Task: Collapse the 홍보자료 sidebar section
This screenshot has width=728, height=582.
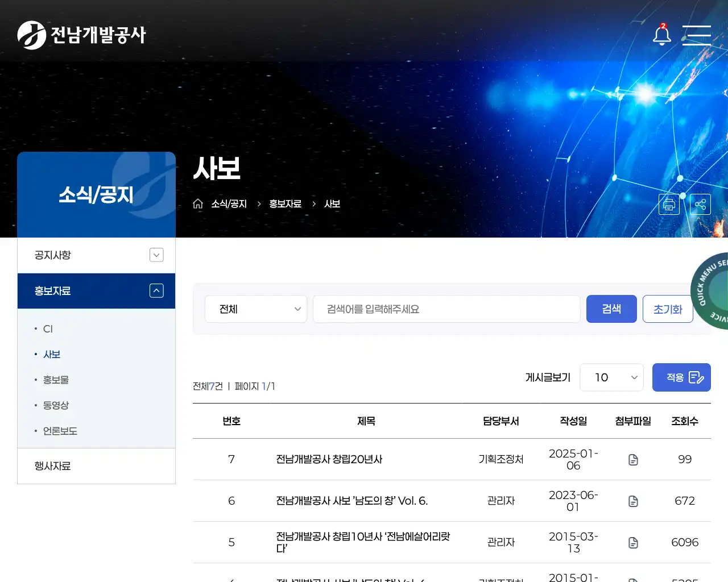Action: coord(156,290)
